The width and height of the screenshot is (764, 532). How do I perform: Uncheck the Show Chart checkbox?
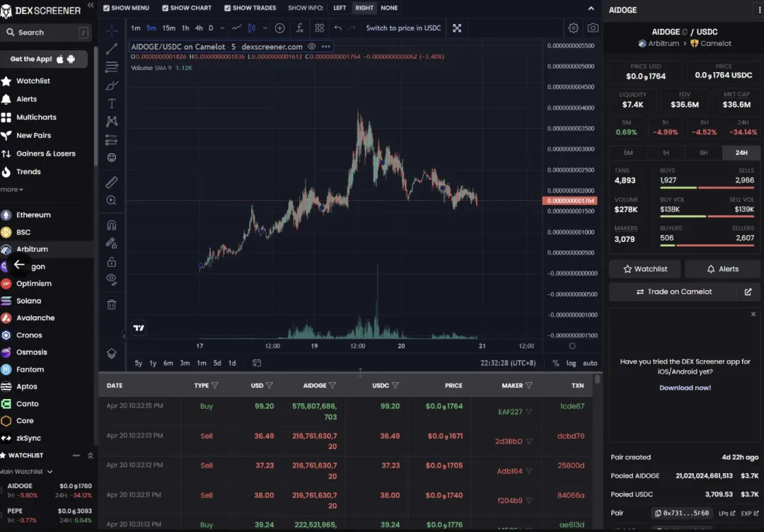pos(165,8)
